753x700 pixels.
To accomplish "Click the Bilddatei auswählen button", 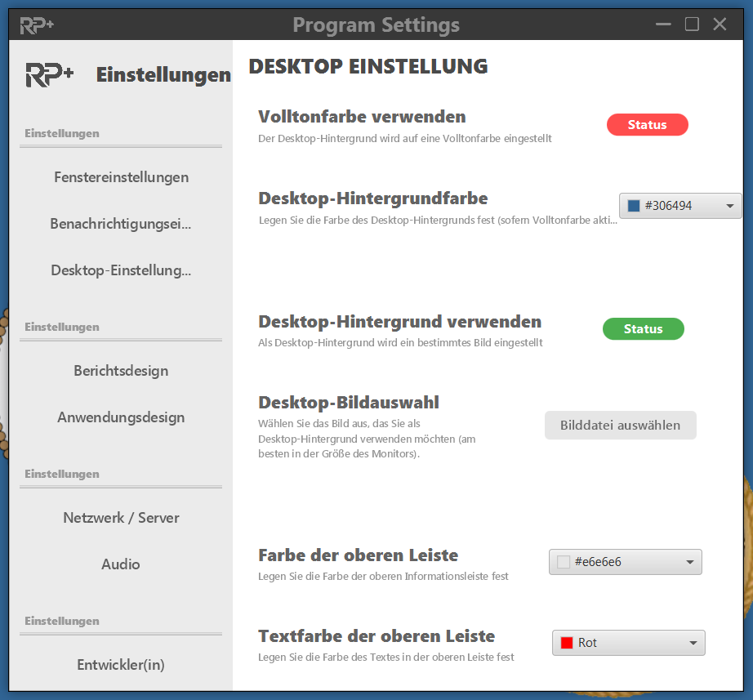I will coord(620,426).
